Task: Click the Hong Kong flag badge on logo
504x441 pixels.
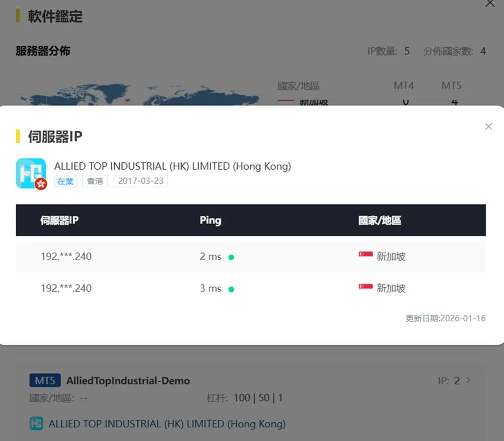Action: [x=41, y=184]
